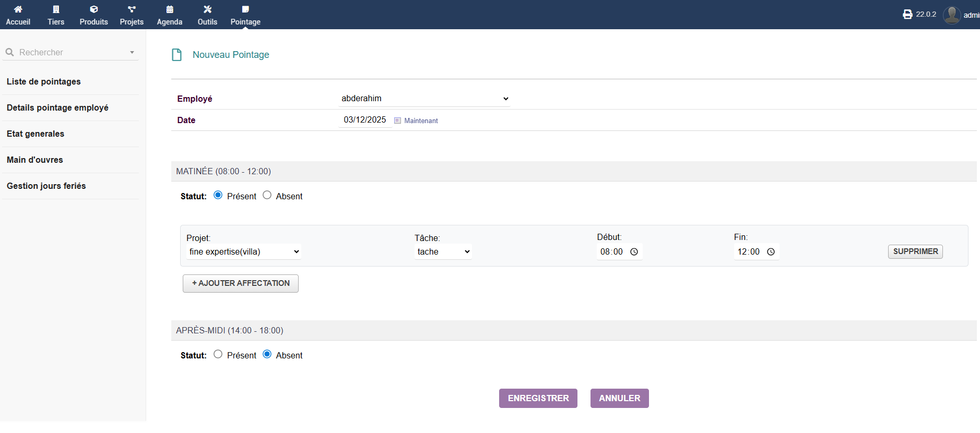Click the version number 22.0.2

pos(926,15)
